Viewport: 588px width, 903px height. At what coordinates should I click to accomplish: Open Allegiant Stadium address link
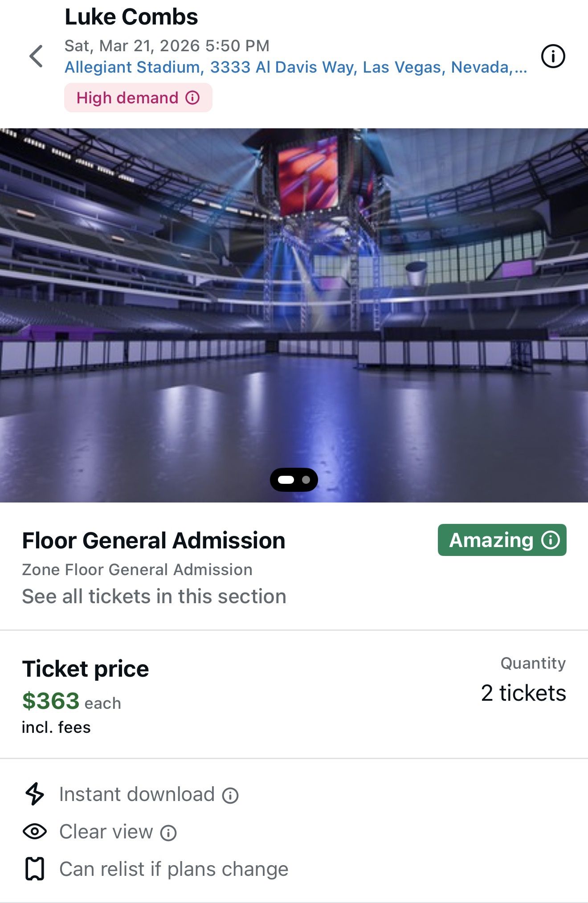tap(296, 67)
